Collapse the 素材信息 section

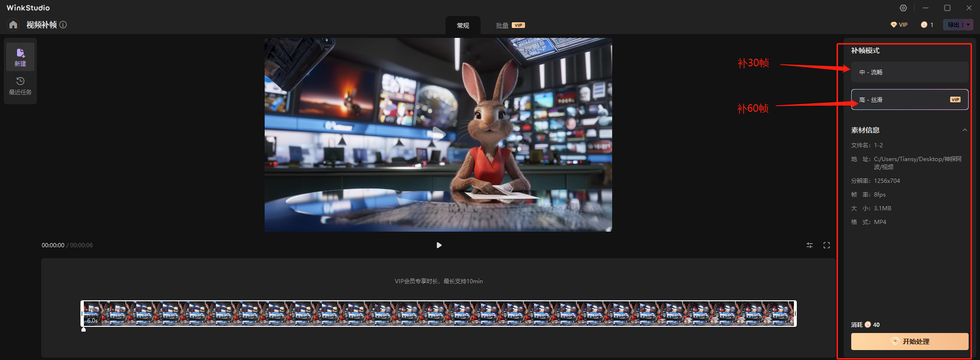click(x=964, y=130)
